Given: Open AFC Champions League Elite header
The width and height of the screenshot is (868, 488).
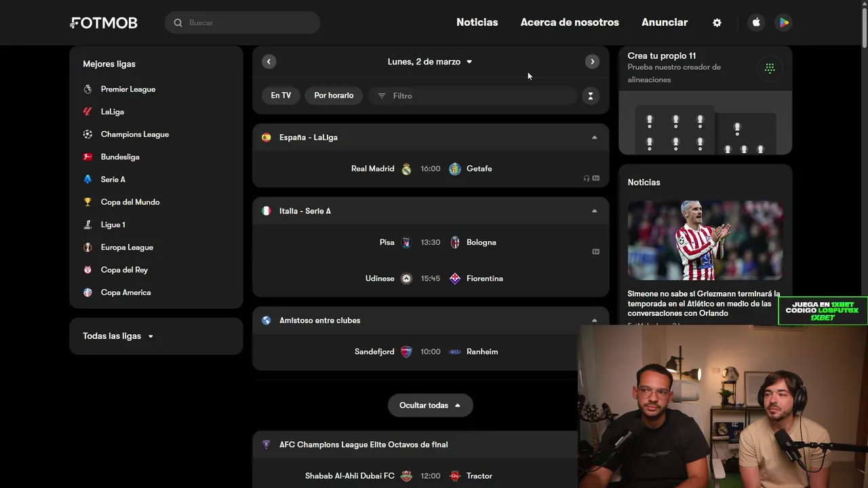Looking at the screenshot, I should [x=363, y=445].
